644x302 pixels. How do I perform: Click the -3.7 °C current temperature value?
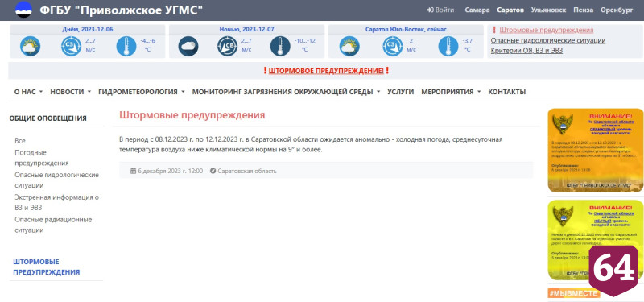pos(468,45)
